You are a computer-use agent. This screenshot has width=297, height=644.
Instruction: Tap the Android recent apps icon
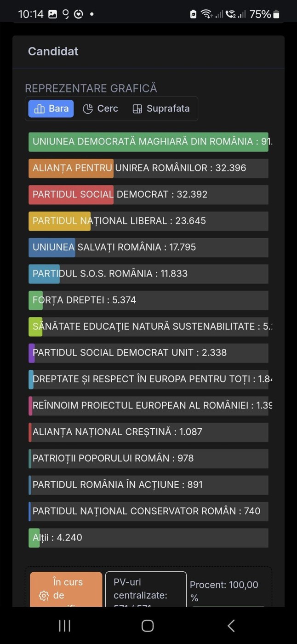coord(64,626)
